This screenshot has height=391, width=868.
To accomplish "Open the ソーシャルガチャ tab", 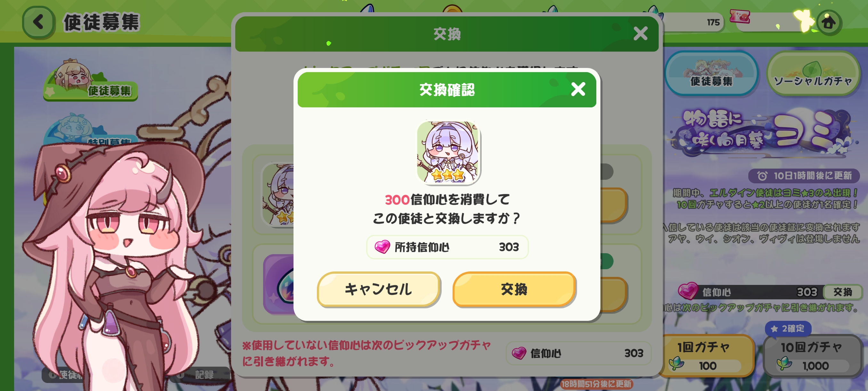I will pyautogui.click(x=813, y=74).
